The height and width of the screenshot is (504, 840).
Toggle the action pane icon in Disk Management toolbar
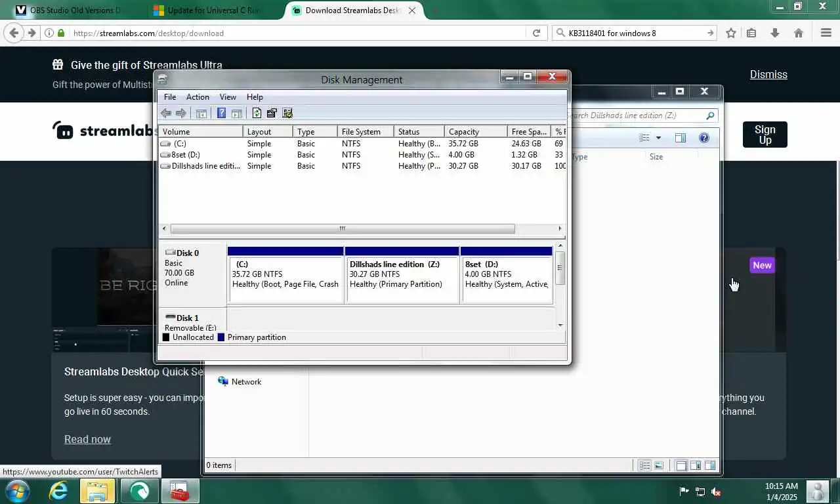236,114
